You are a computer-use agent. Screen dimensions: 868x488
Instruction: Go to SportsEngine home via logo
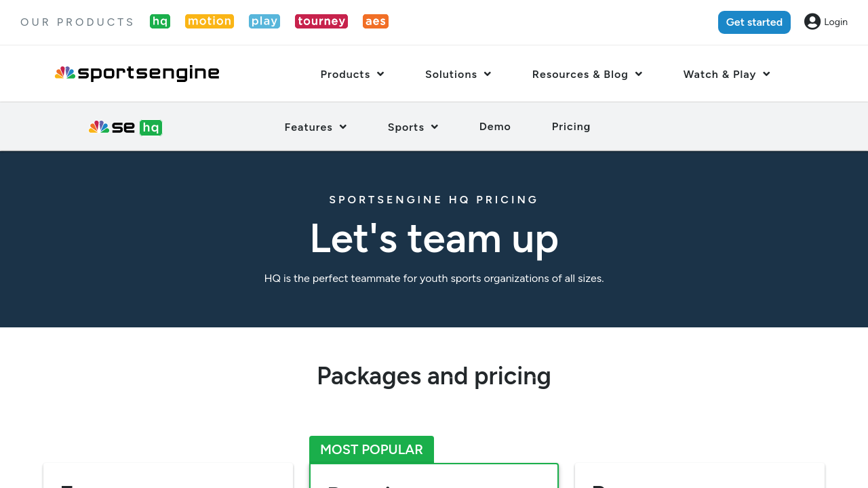137,73
